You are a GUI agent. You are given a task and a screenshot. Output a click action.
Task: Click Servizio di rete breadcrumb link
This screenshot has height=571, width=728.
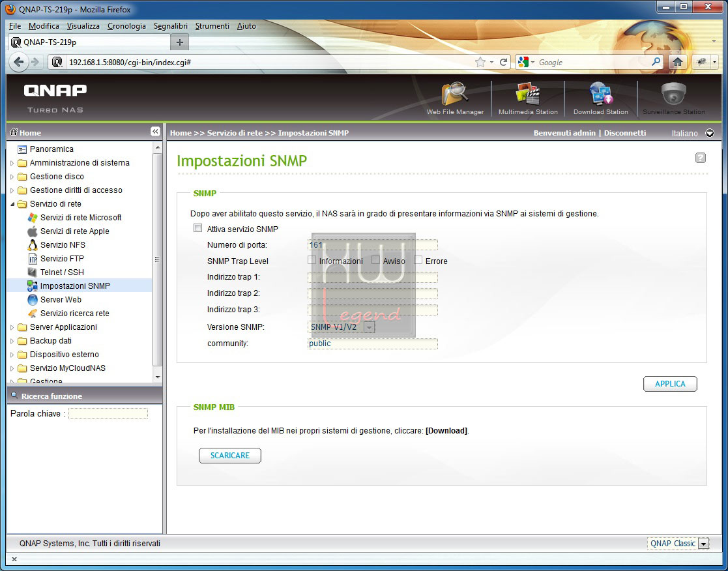[x=235, y=133]
